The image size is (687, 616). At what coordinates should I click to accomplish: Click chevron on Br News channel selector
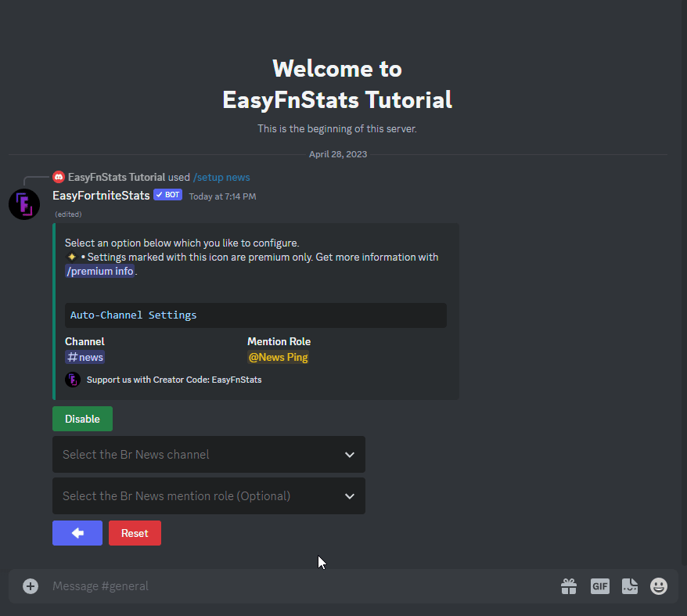click(x=350, y=455)
